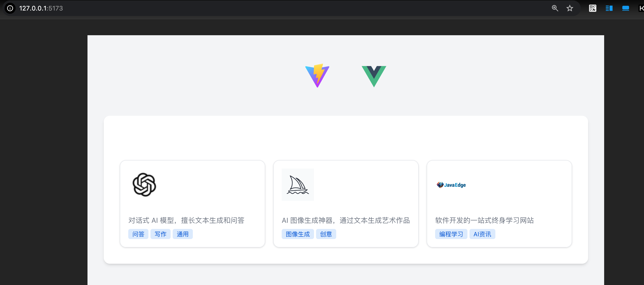Toggle the AI资讯 tag filter

[x=482, y=234]
